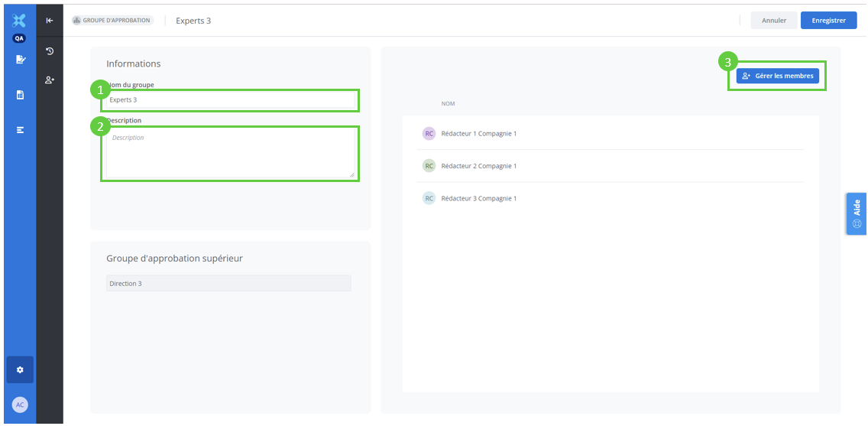Image resolution: width=868 pixels, height=426 pixels.
Task: Click the Nom du groupe input field
Action: click(229, 99)
